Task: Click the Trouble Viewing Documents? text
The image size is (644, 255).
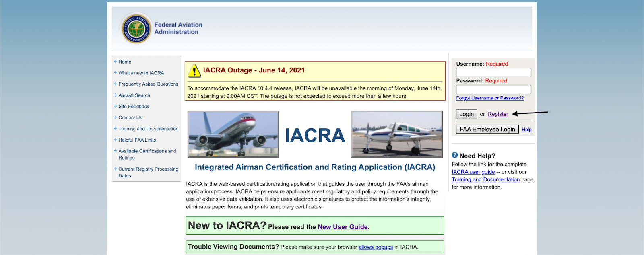Action: coord(233,247)
